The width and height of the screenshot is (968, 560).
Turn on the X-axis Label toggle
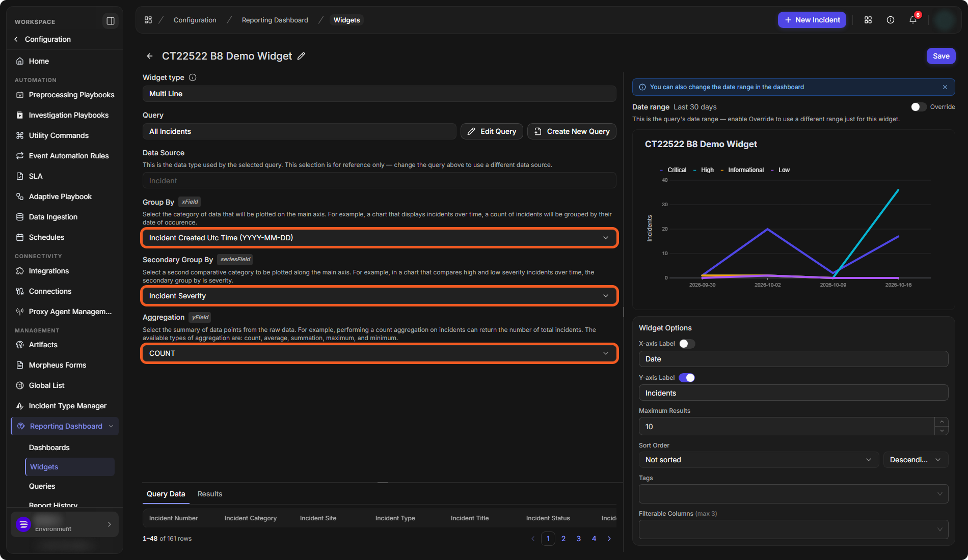click(687, 344)
